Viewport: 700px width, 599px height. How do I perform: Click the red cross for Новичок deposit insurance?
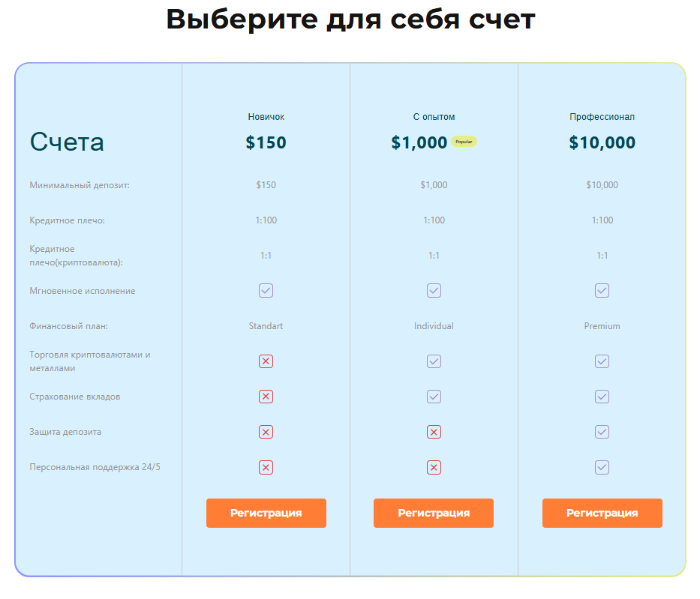coord(266,397)
